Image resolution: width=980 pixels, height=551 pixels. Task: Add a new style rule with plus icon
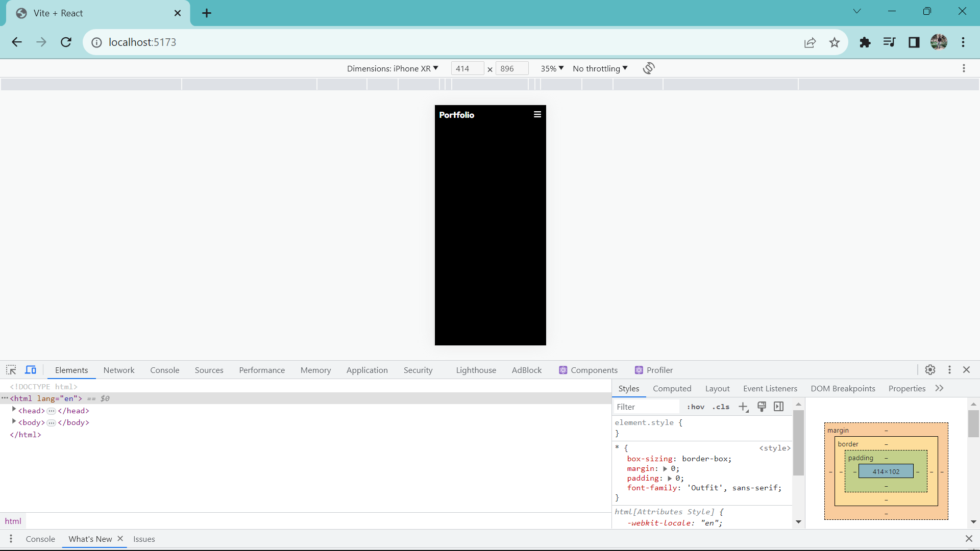743,407
